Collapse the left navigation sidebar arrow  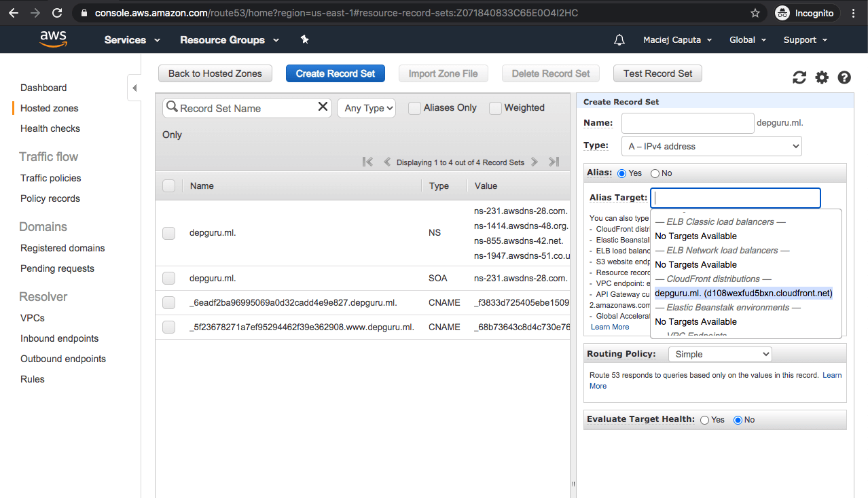tap(134, 88)
